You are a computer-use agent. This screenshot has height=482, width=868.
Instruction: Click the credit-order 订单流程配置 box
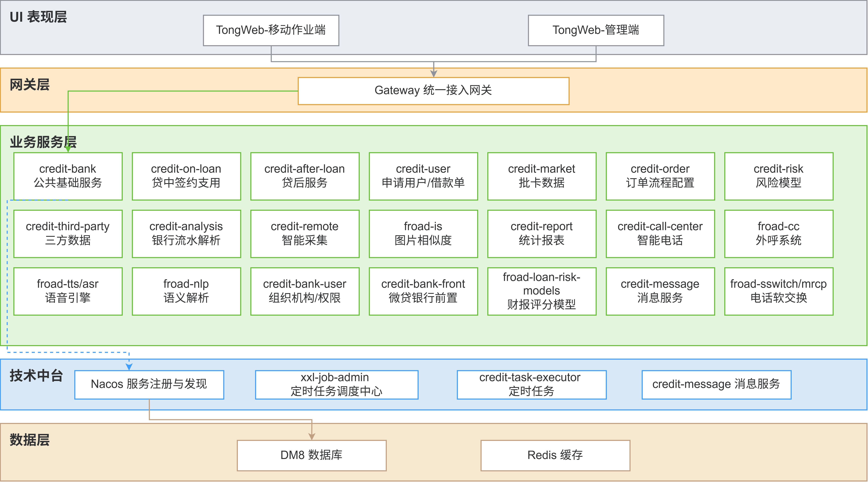[x=660, y=176]
